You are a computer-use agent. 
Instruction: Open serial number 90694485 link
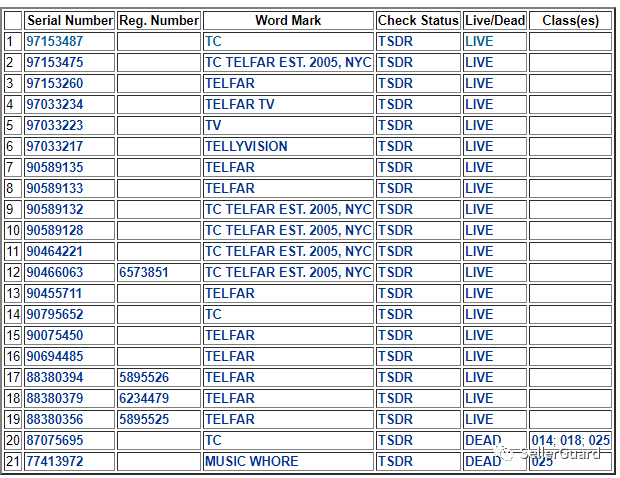55,356
